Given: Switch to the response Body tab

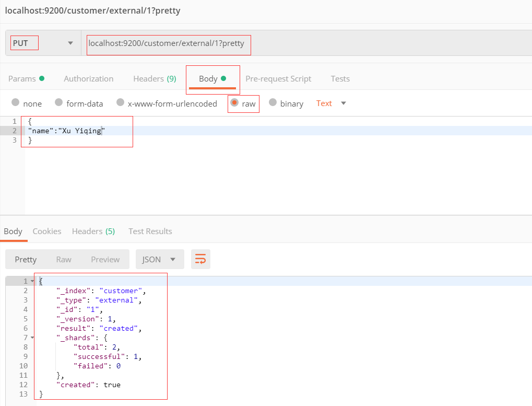Looking at the screenshot, I should (13, 231).
